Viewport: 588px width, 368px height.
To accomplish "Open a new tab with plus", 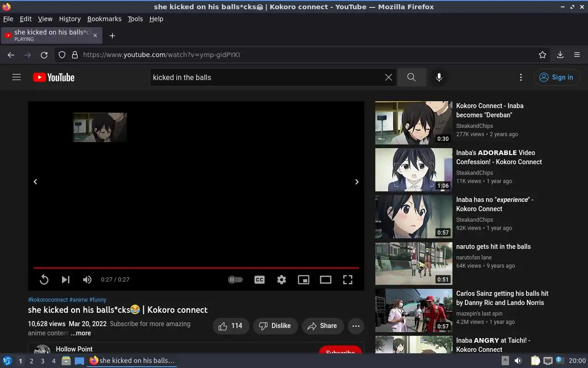I will point(112,35).
